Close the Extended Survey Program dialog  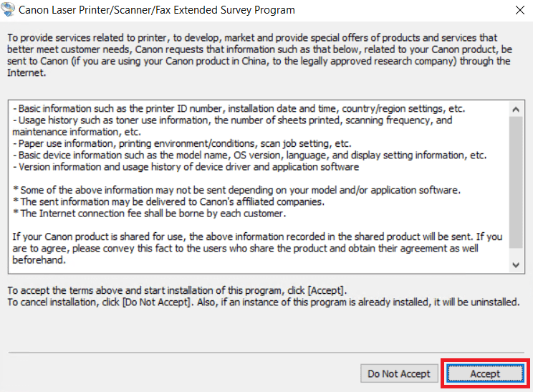(519, 10)
